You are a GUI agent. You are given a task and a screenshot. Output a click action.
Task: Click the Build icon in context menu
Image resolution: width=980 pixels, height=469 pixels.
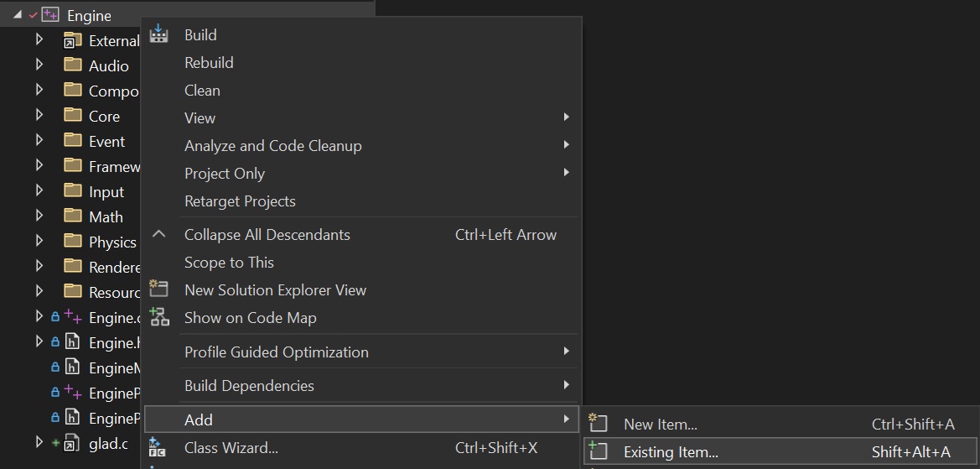point(158,34)
